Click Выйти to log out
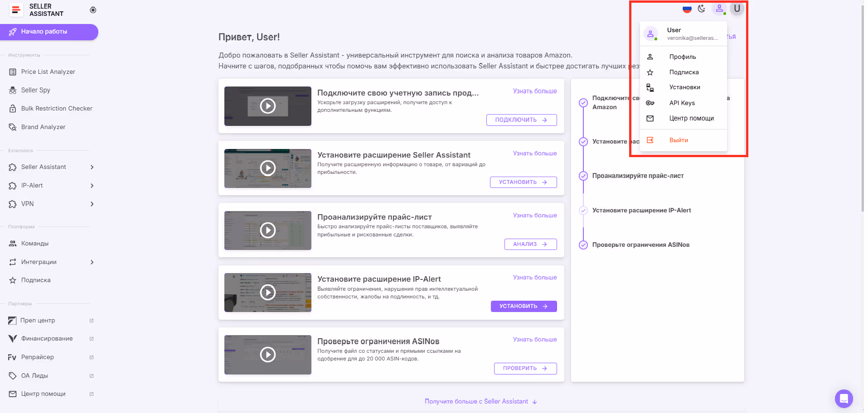868x413 pixels. point(684,140)
